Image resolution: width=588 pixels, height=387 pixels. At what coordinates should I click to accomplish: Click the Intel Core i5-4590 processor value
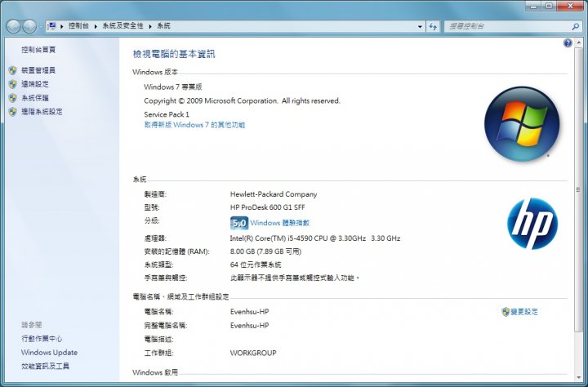[315, 238]
